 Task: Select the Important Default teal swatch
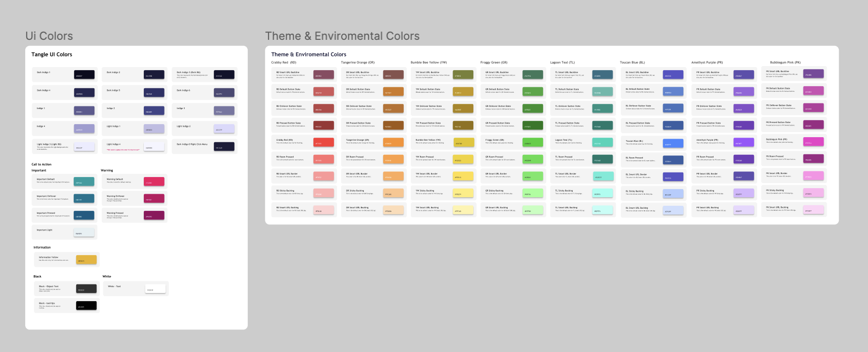[x=84, y=182]
